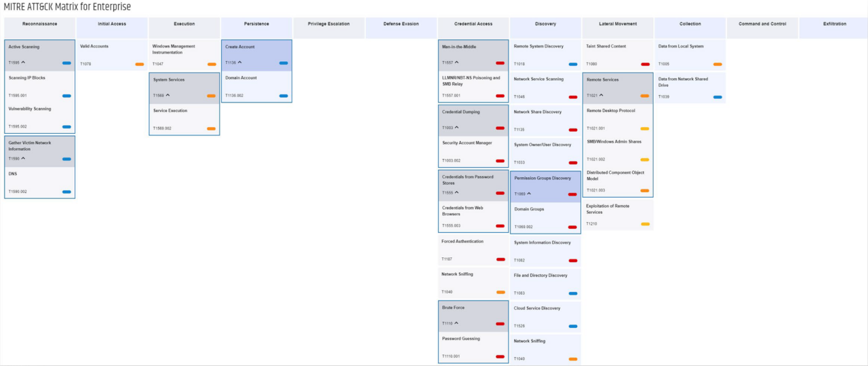Click the Create Account chevron icon
The image size is (868, 366).
tap(240, 62)
